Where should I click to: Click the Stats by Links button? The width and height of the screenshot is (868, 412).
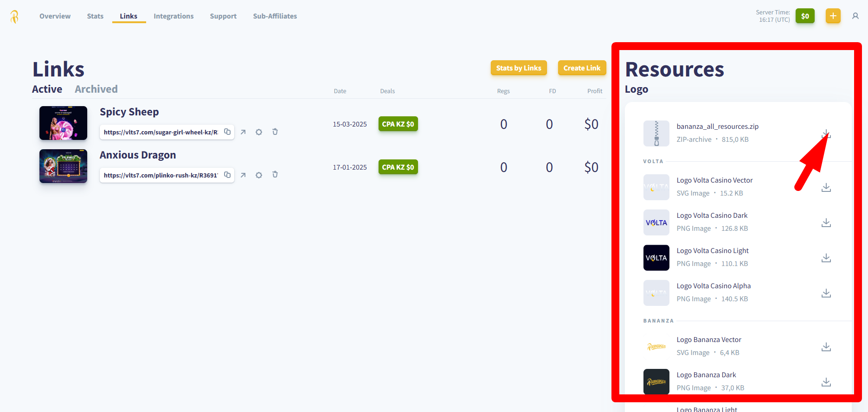[x=519, y=68]
